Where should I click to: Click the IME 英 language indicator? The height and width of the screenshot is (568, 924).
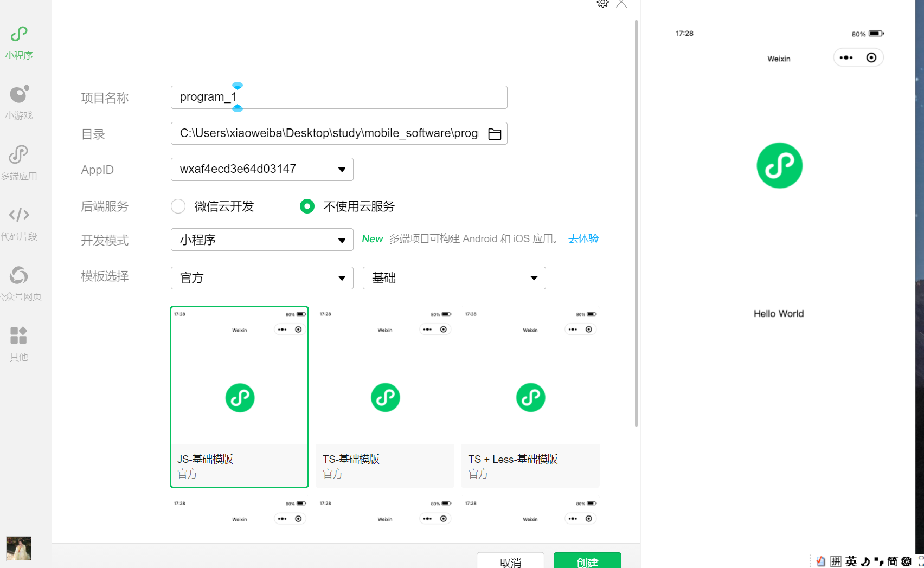[x=851, y=561]
